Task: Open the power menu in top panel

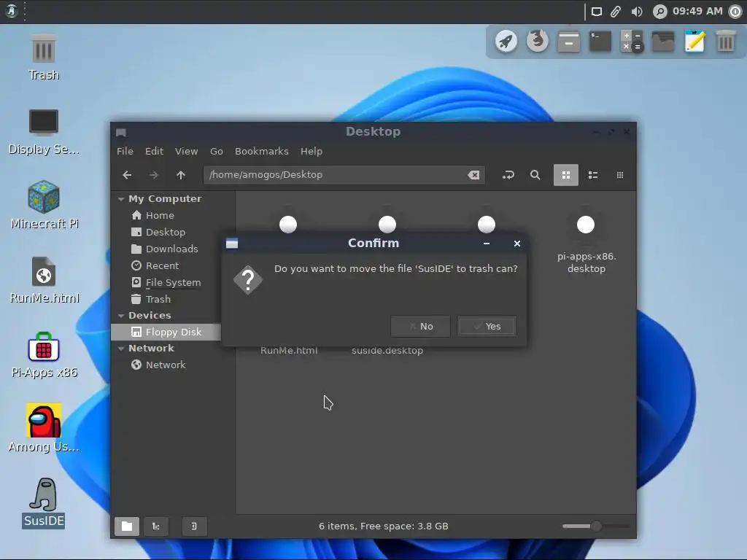Action: 735,12
